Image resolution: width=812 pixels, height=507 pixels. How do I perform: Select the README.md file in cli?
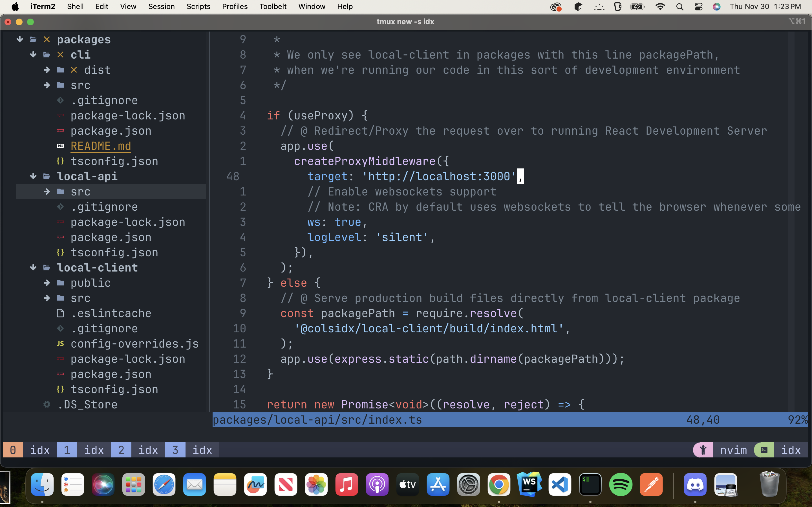101,146
